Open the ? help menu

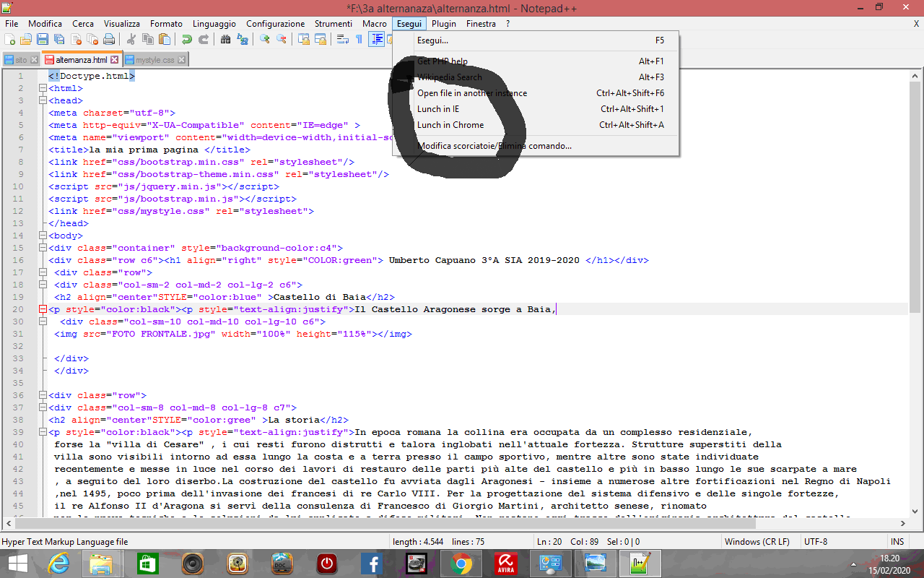click(507, 23)
